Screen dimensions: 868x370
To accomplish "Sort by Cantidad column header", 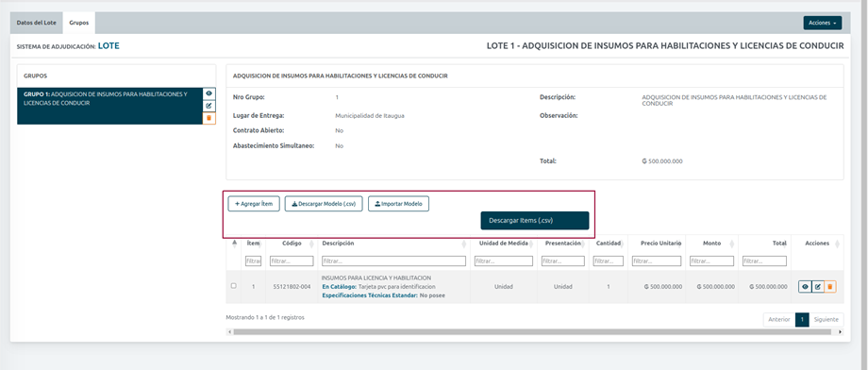I will [x=609, y=244].
